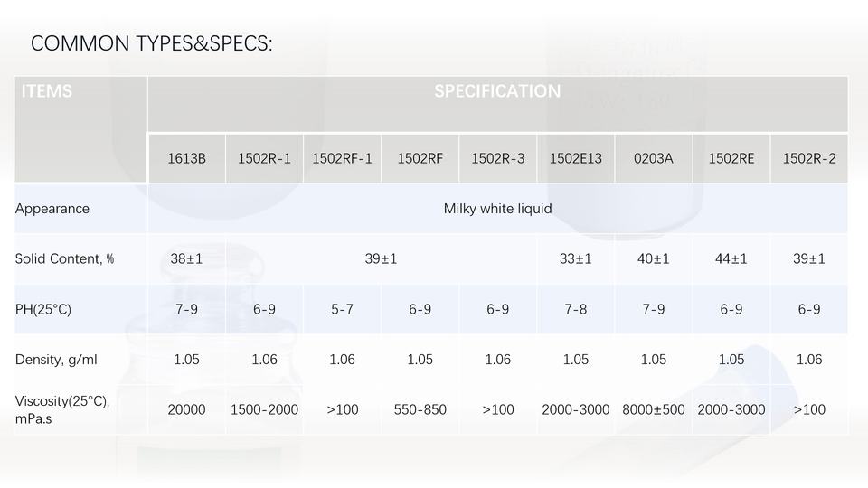
Task: Select the Viscosity(25°C) row label
Action: point(61,409)
